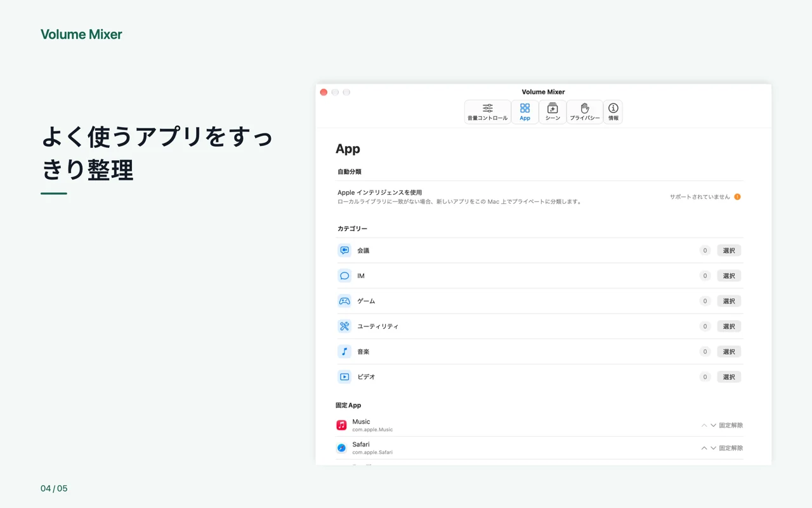Click the com.apple.Safari bundle identifier
Image resolution: width=812 pixels, height=508 pixels.
(372, 453)
